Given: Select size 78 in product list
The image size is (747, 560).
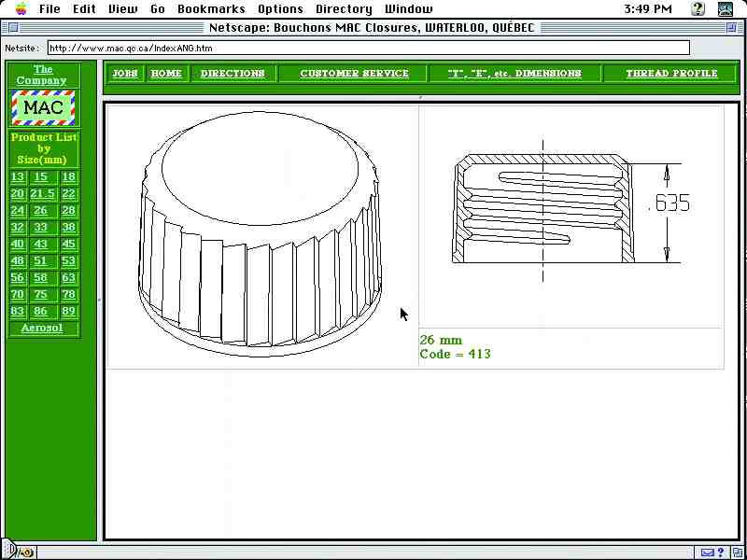Looking at the screenshot, I should tap(68, 295).
